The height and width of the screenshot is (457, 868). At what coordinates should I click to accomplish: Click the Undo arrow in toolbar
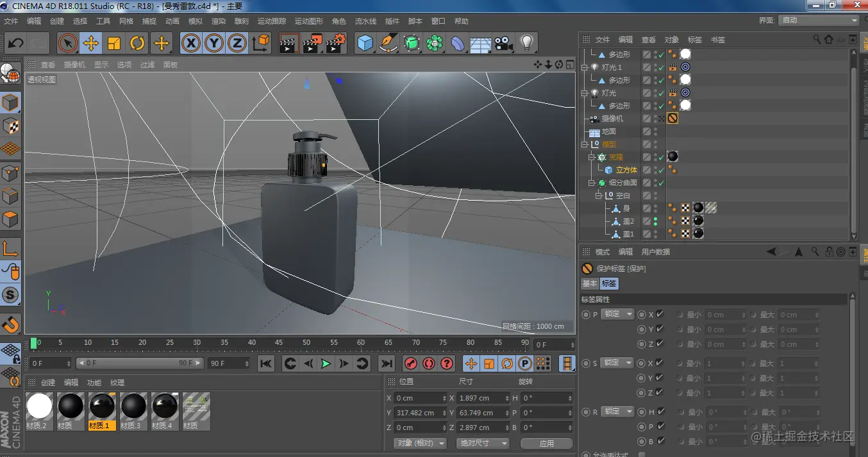pos(16,44)
